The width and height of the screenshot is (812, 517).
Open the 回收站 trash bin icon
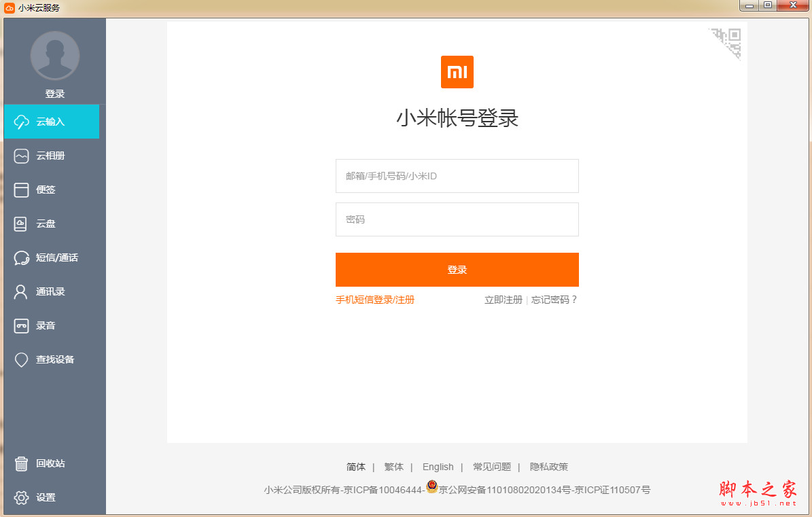click(x=21, y=464)
